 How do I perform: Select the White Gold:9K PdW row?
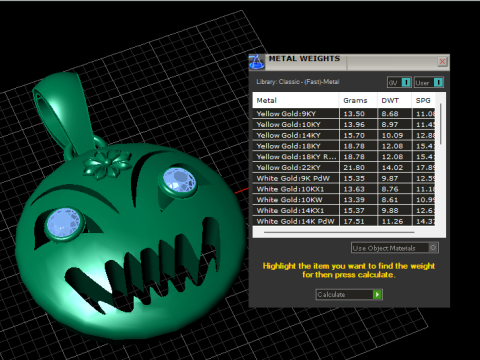pyautogui.click(x=344, y=178)
